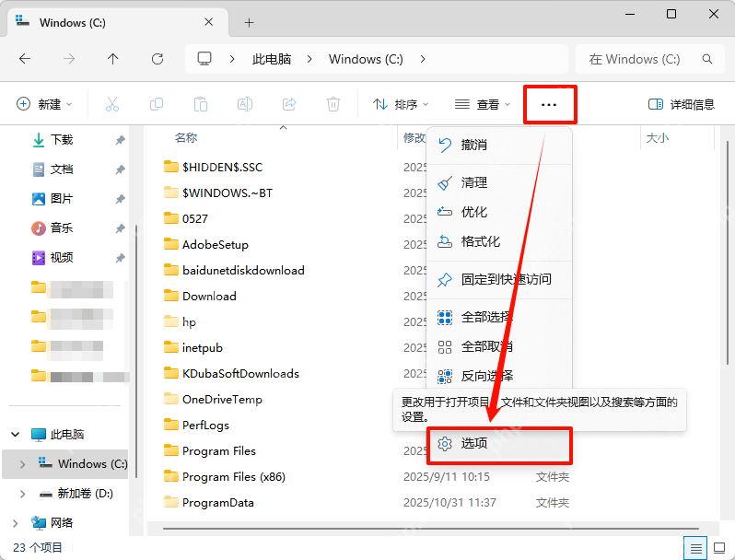
Task: Click the Delete trash can icon
Action: [333, 104]
